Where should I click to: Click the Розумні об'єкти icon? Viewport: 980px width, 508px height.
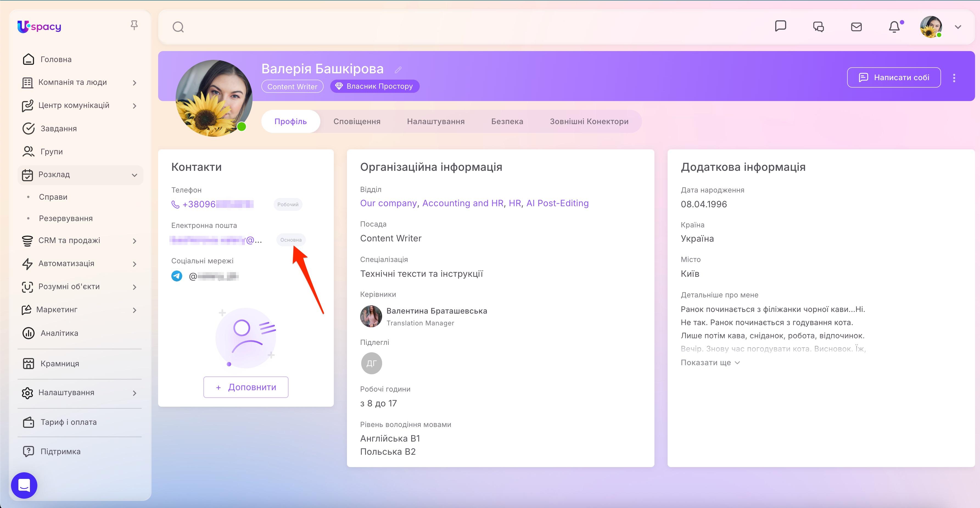click(27, 287)
